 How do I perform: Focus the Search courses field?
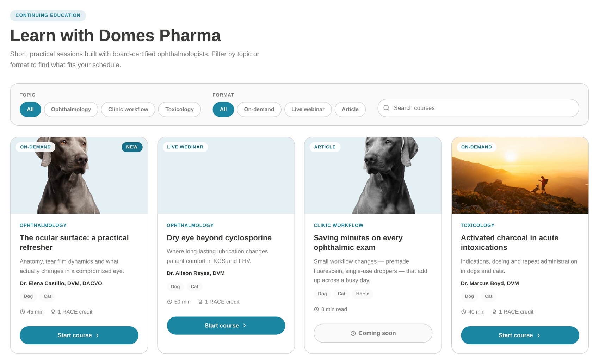[x=478, y=108]
